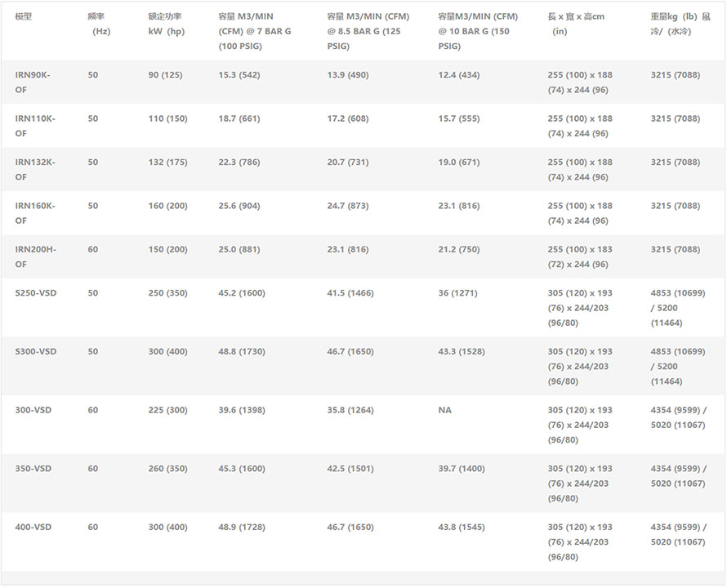The height and width of the screenshot is (588, 727).
Task: Select the 额定功率 kW (hp) header
Action: click(x=167, y=24)
